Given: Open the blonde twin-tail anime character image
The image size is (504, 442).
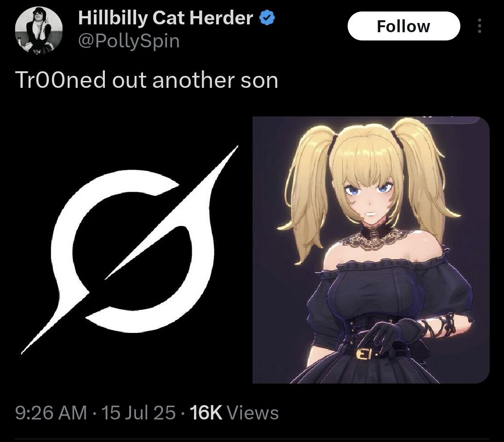Looking at the screenshot, I should click(x=371, y=250).
